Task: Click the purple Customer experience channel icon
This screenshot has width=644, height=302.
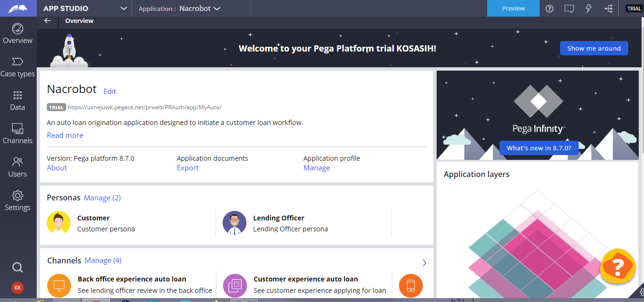Action: click(235, 285)
